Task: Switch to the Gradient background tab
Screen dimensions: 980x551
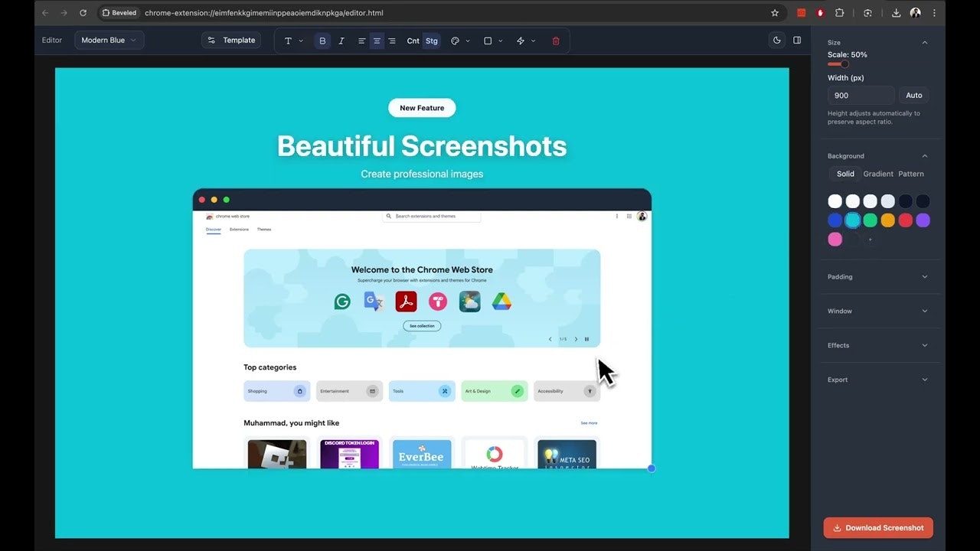Action: pos(877,174)
